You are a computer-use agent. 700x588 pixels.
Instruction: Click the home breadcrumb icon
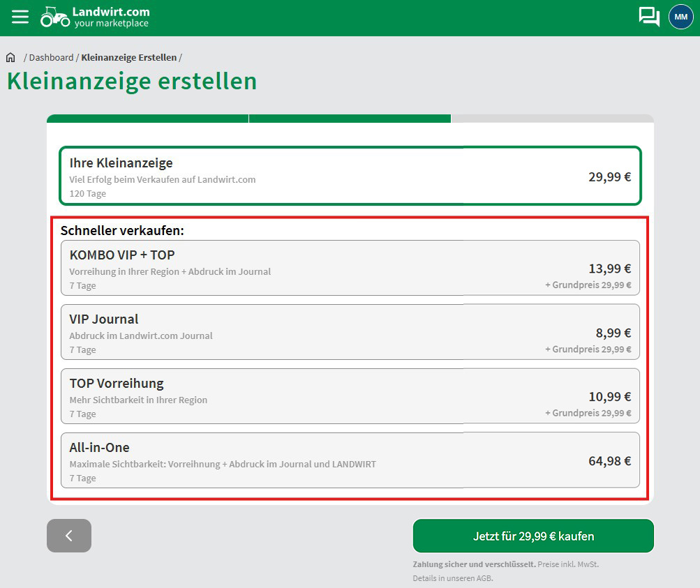pyautogui.click(x=10, y=57)
